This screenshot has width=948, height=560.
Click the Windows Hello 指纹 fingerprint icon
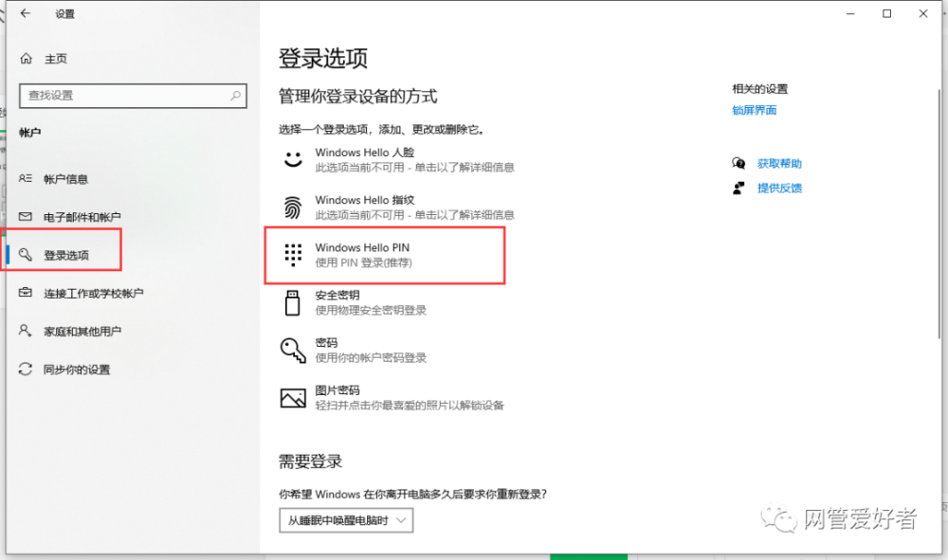[x=293, y=208]
